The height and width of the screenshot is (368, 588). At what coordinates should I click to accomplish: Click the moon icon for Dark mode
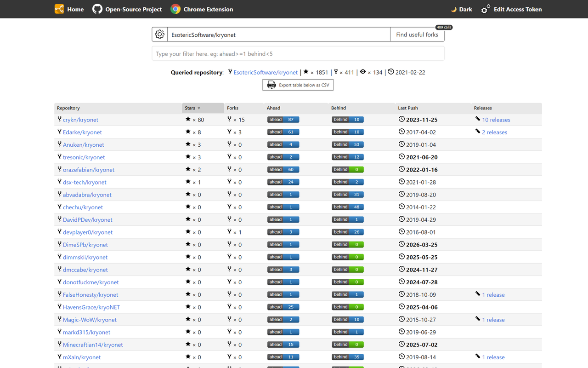click(453, 9)
